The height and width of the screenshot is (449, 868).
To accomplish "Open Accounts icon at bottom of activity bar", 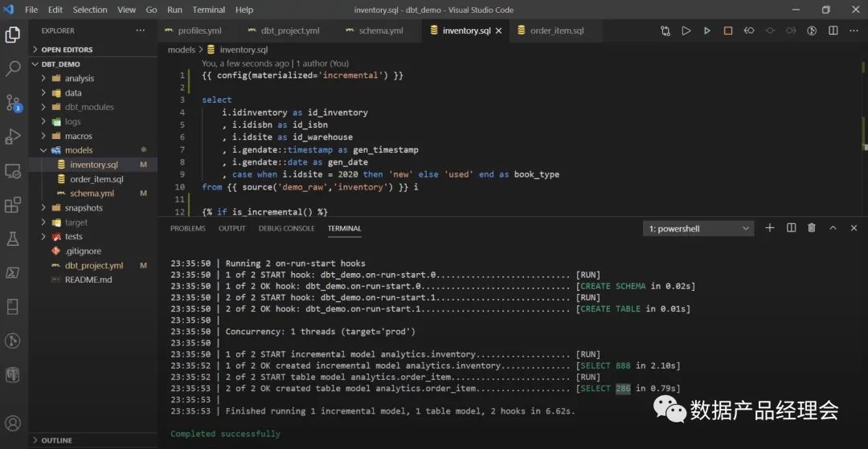I will 13,422.
